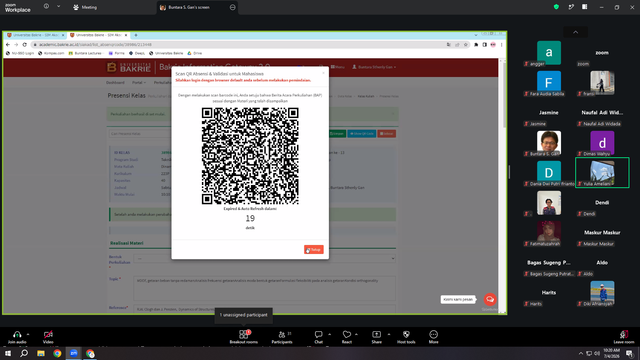Expand audio options arrow next to Join audio
640x360 pixels.
[28, 334]
